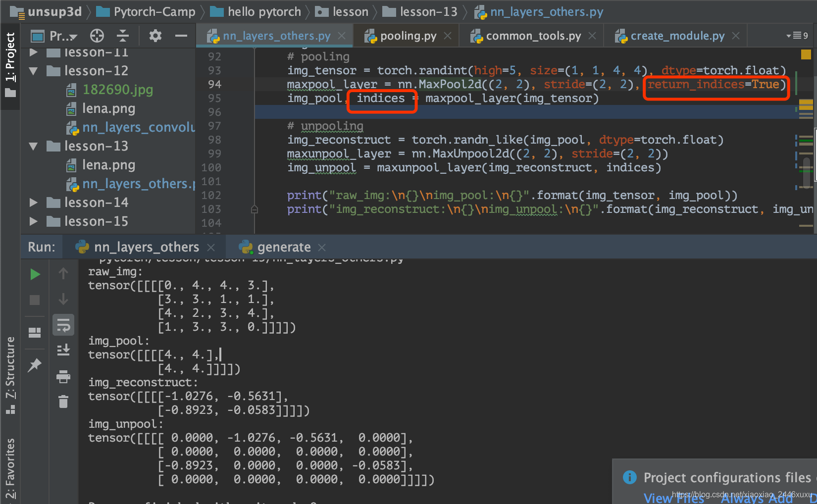Open Project panel settings gear
Screen dimensions: 817x504
coord(155,36)
